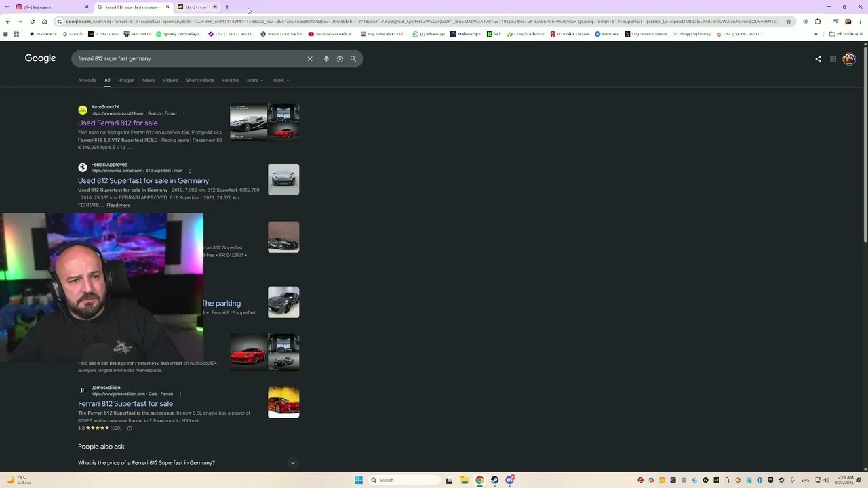Open the Kick bookmark
The image size is (868, 488).
tap(494, 34)
